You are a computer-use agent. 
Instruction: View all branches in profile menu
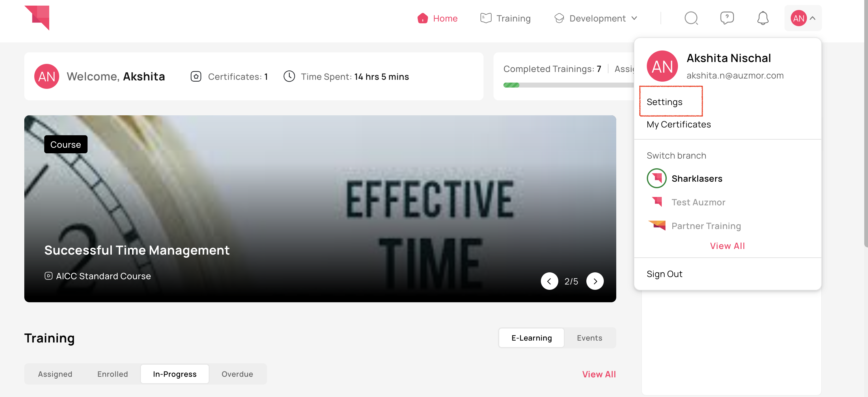point(727,246)
